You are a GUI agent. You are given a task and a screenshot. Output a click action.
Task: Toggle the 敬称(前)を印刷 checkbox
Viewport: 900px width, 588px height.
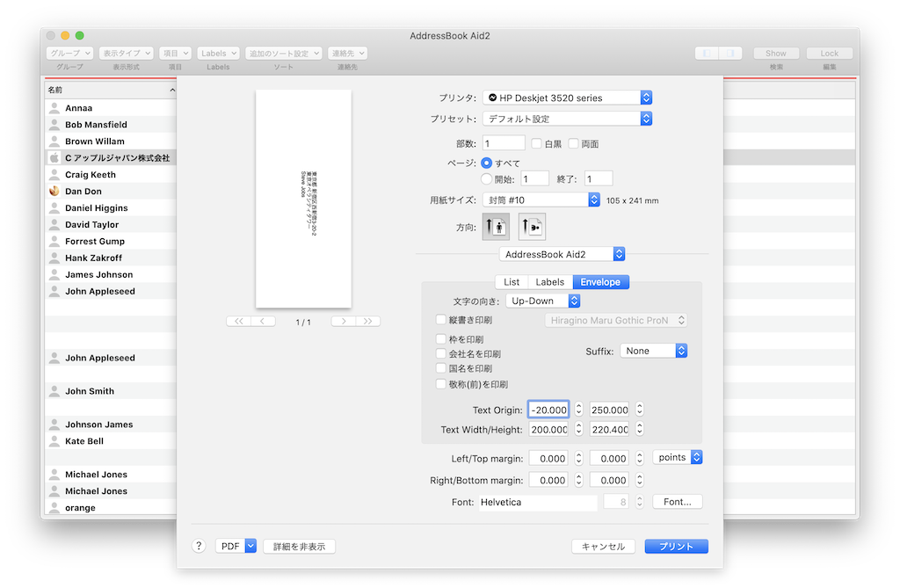point(441,384)
